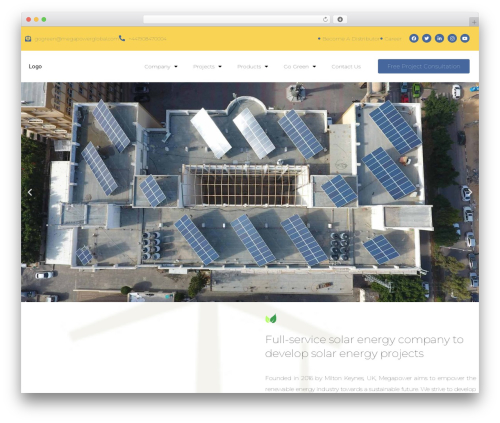Open the Projects menu item
This screenshot has width=500, height=423.
[x=204, y=67]
